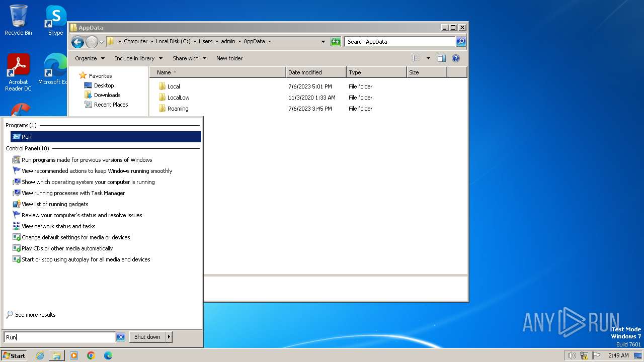644x362 pixels.
Task: Open Include in library menu
Action: click(x=138, y=58)
